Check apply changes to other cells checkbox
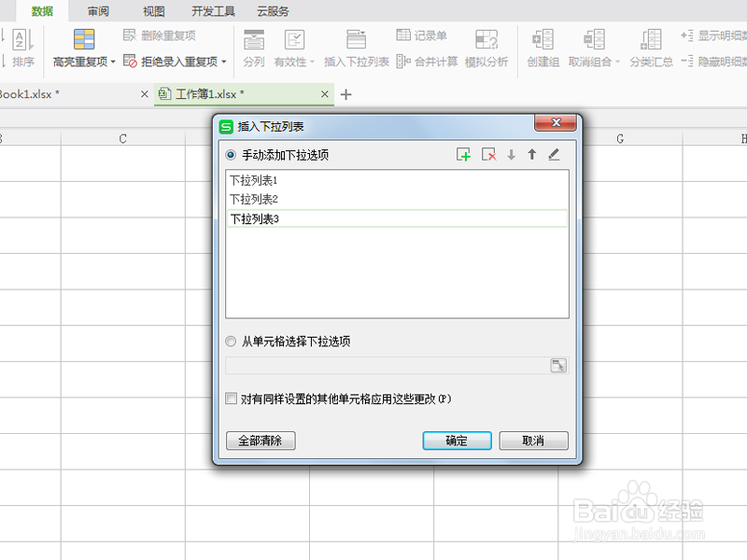 point(231,399)
